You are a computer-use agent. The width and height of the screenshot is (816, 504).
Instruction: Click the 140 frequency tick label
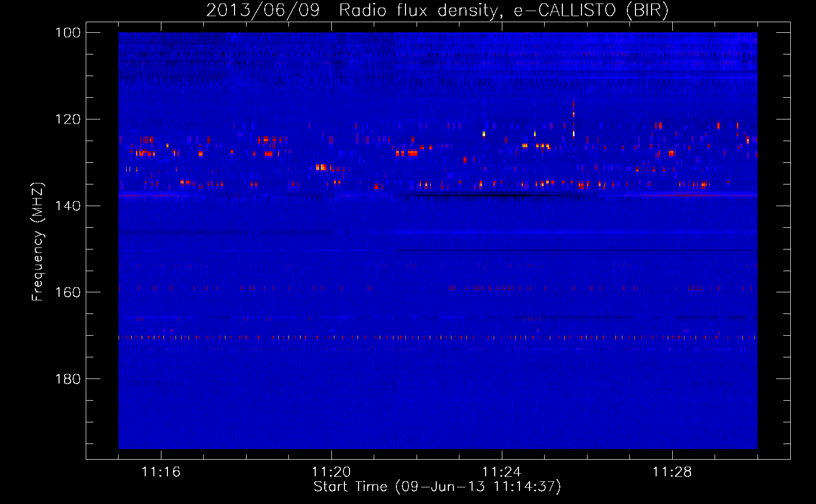click(68, 206)
